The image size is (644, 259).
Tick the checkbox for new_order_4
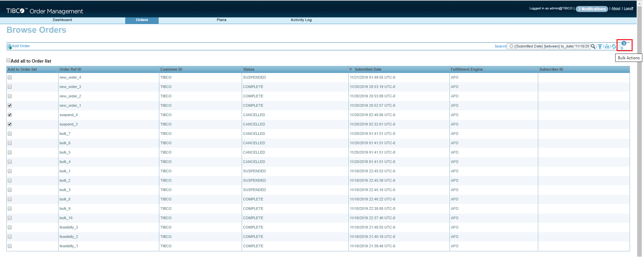[10, 77]
